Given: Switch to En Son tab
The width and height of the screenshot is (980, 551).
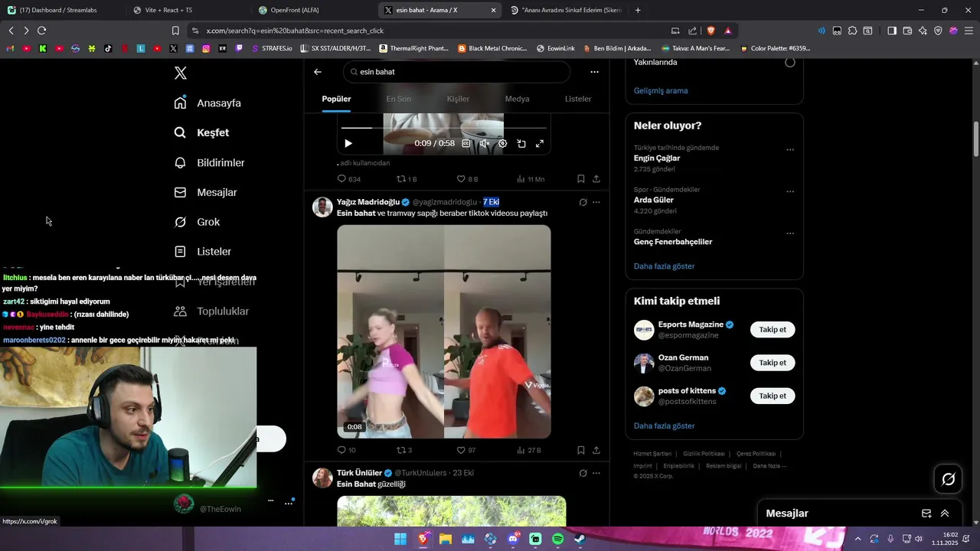Looking at the screenshot, I should point(398,99).
